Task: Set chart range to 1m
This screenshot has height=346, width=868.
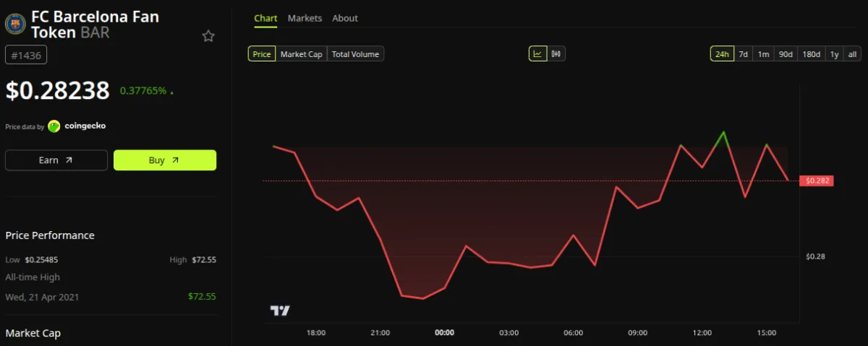Action: point(763,54)
